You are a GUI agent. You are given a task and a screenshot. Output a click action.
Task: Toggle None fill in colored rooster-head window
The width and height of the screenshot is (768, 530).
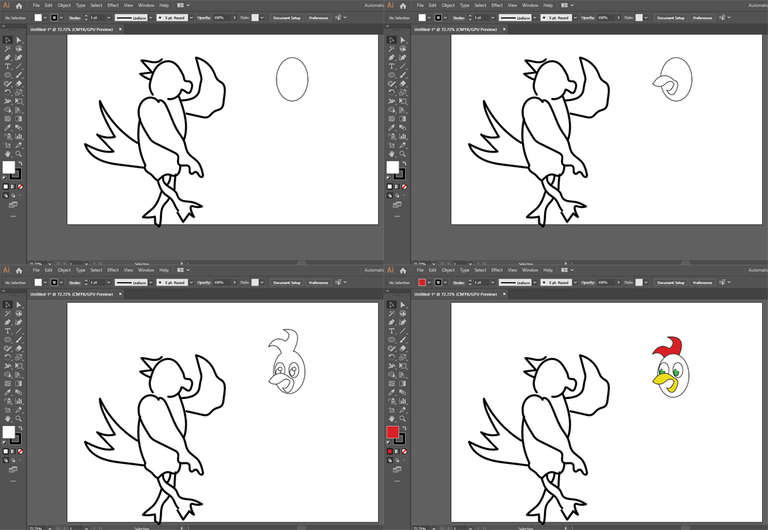click(404, 452)
